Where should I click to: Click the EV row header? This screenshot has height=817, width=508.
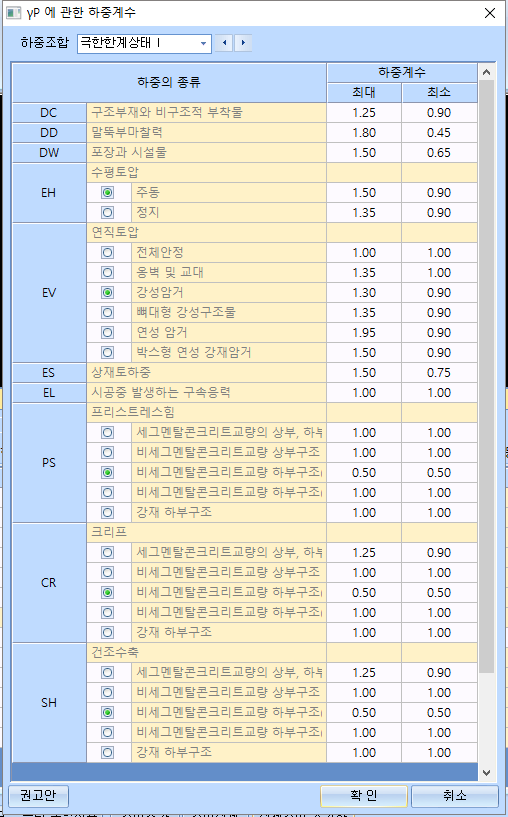(49, 293)
